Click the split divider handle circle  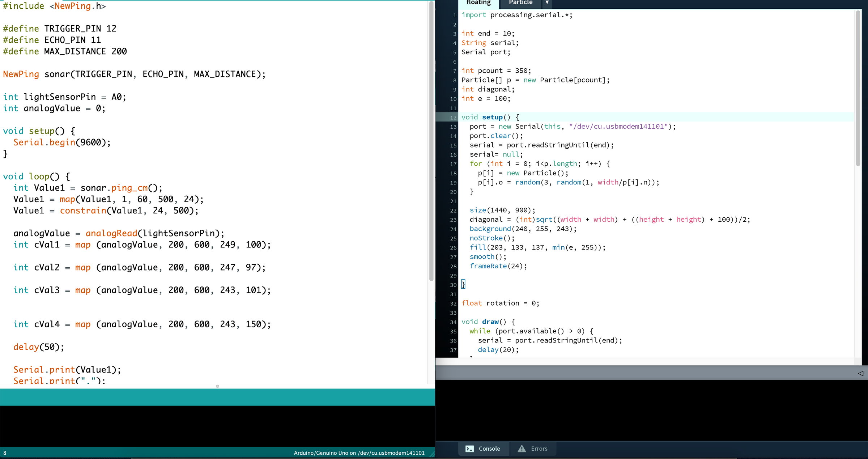click(x=217, y=386)
